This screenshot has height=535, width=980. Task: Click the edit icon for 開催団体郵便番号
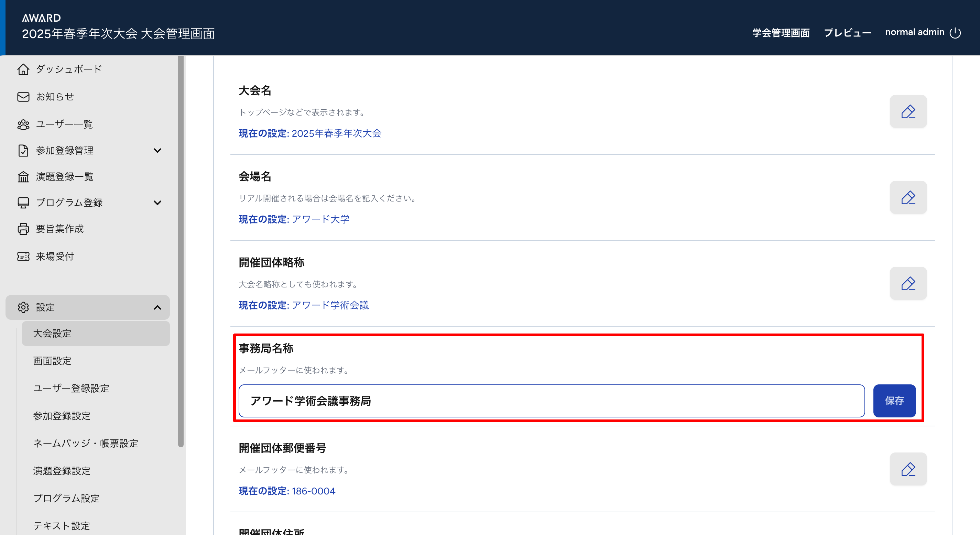click(908, 469)
